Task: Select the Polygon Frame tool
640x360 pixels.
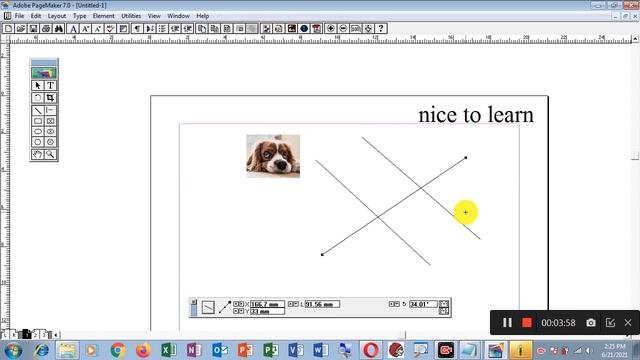Action: [50, 142]
